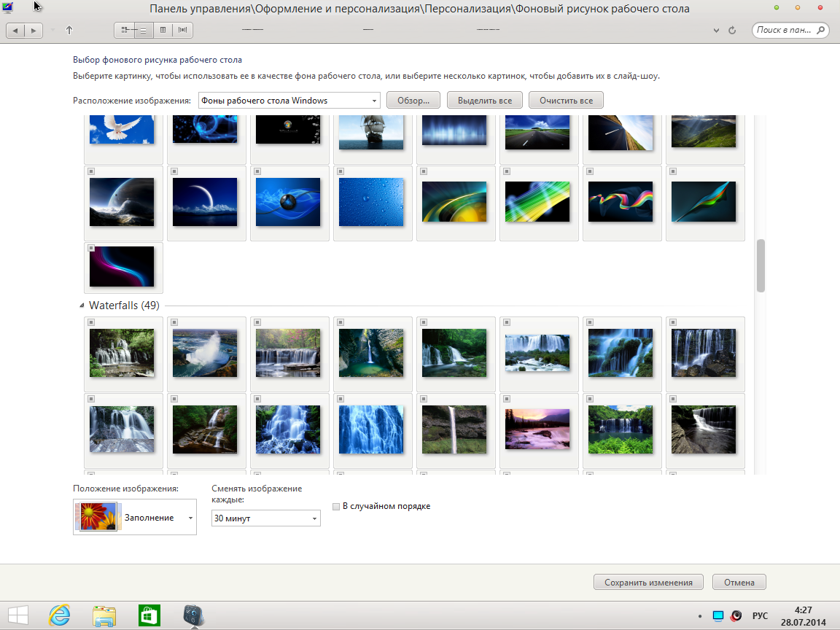
Task: Go back with the left arrow button
Action: tap(15, 31)
